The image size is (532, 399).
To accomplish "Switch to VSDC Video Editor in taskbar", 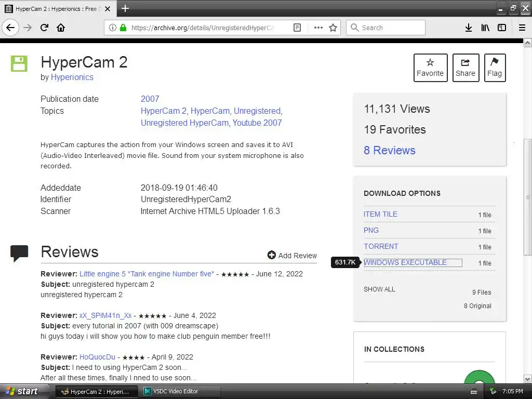I will pos(180,392).
